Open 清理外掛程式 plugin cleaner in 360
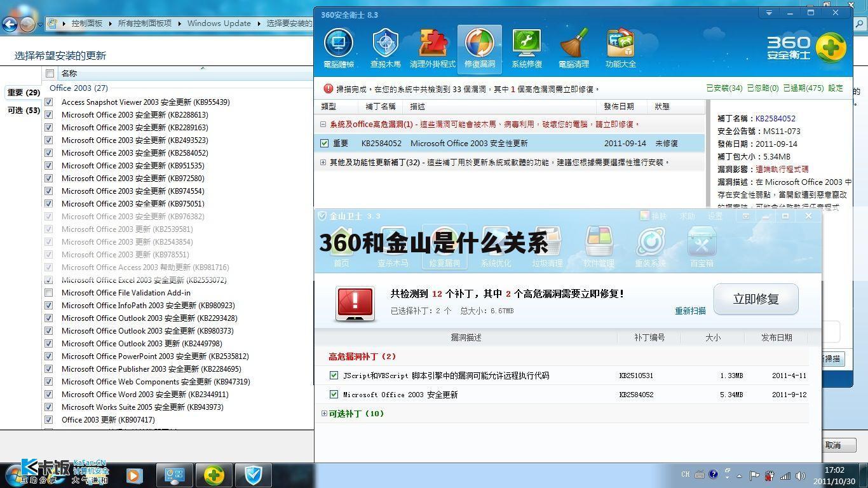The height and width of the screenshot is (488, 868). 432,49
